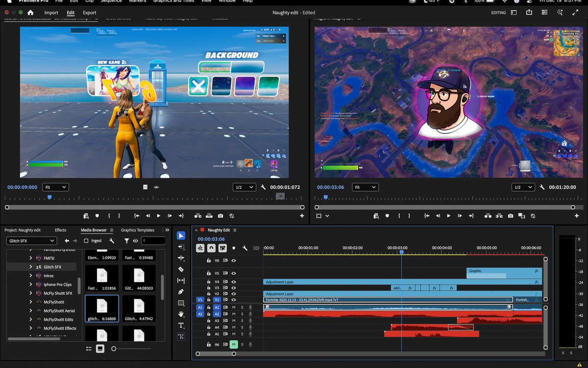The image size is (588, 368).
Task: Toggle visibility eye for track V5
Action: tap(234, 273)
